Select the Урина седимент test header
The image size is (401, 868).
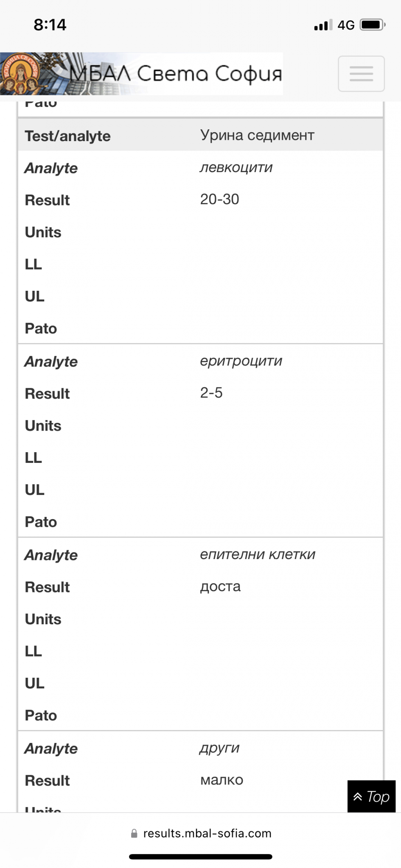click(x=257, y=135)
